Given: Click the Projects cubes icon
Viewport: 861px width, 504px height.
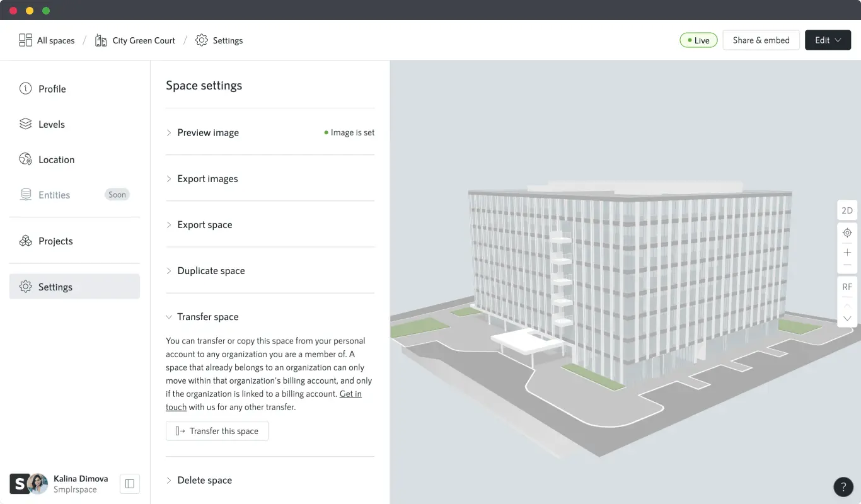Looking at the screenshot, I should [x=25, y=241].
